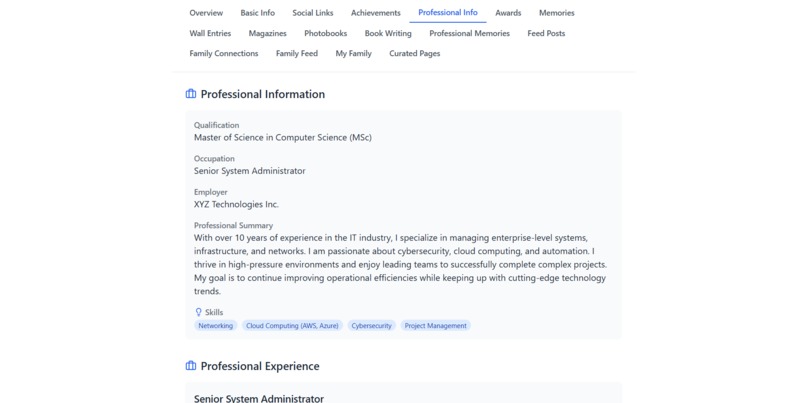The width and height of the screenshot is (806, 403).
Task: Click the Skills label
Action: [214, 312]
